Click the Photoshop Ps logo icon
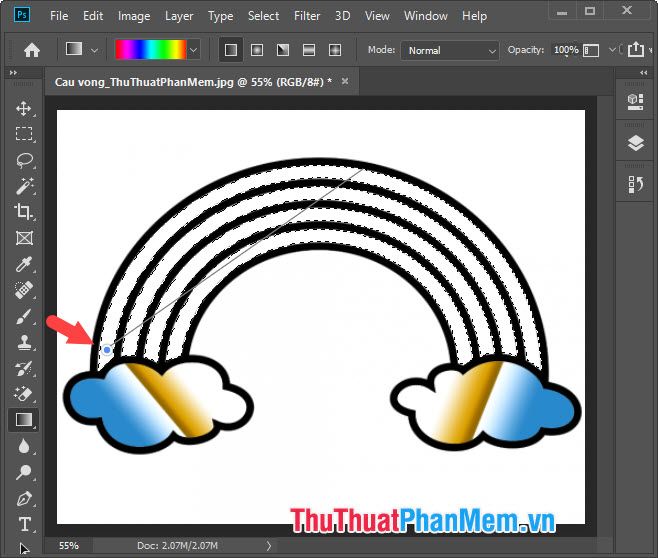The width and height of the screenshot is (658, 558). [22, 16]
